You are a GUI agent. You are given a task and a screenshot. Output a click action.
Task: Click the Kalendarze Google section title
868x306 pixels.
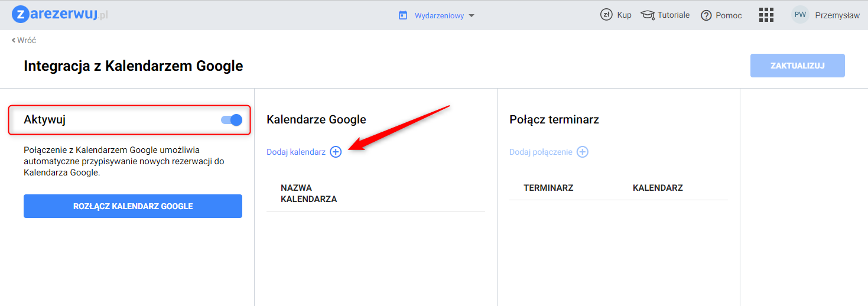[316, 119]
